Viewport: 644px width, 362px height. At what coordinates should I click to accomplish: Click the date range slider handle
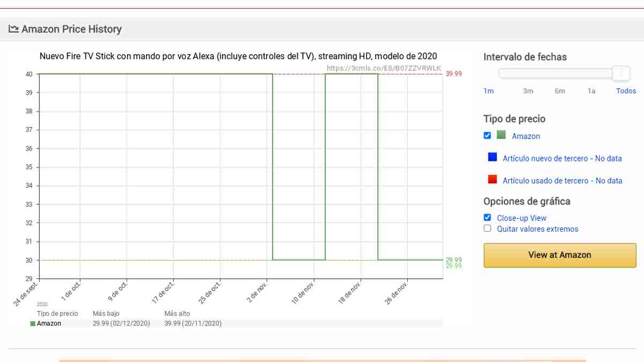click(621, 73)
